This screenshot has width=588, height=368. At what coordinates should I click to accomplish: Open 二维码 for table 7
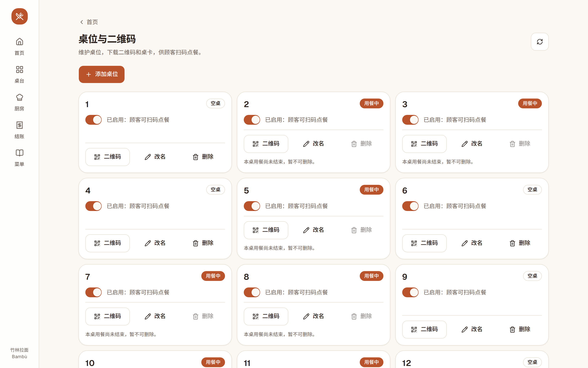pyautogui.click(x=107, y=316)
